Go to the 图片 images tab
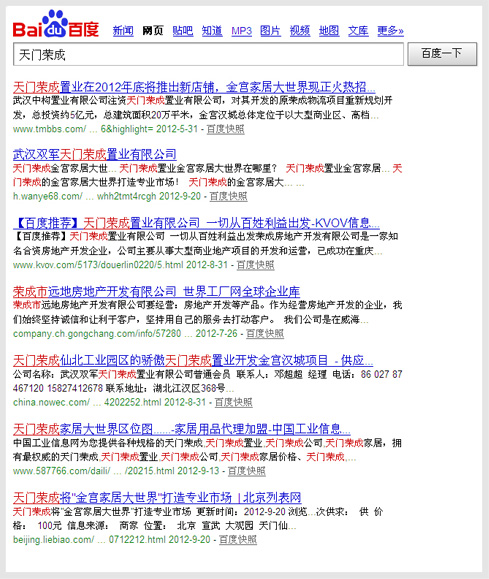Screen dimensions: 489x579 coord(270,31)
